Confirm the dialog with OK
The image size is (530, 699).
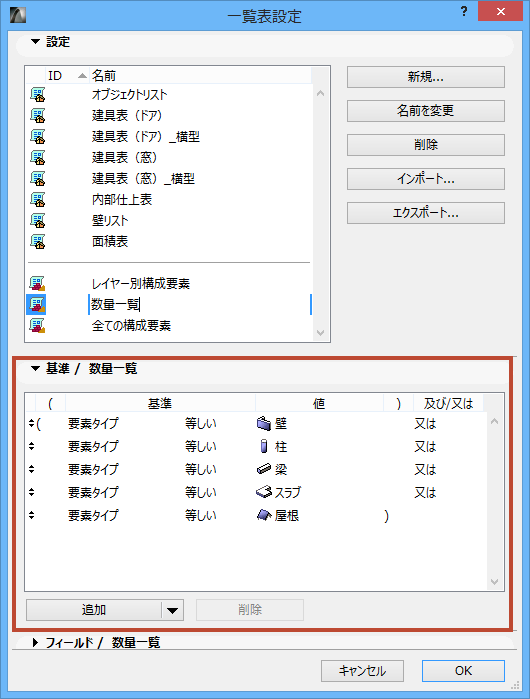click(463, 671)
